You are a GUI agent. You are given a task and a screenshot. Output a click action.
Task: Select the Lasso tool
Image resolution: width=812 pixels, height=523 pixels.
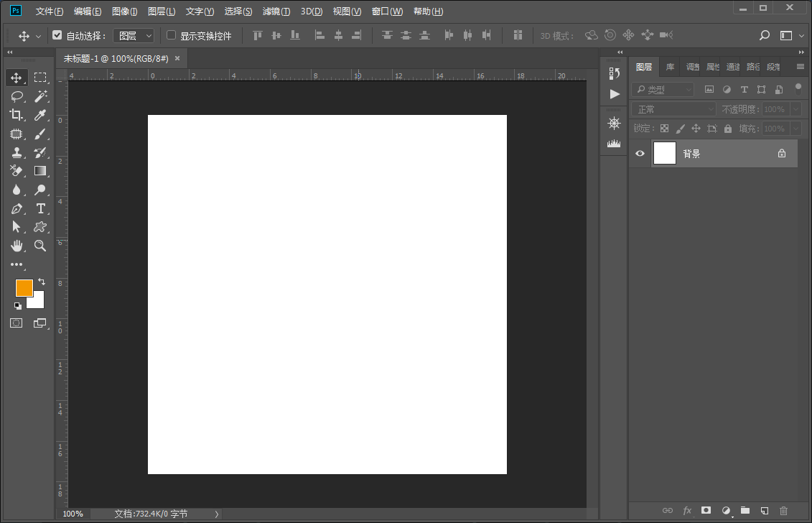[17, 96]
